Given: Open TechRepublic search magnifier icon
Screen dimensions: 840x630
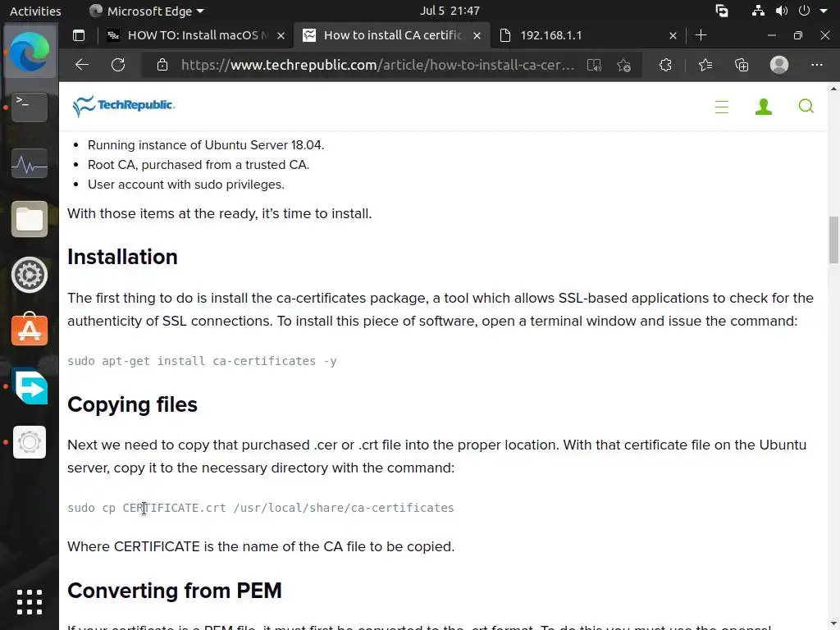Looking at the screenshot, I should click(806, 106).
